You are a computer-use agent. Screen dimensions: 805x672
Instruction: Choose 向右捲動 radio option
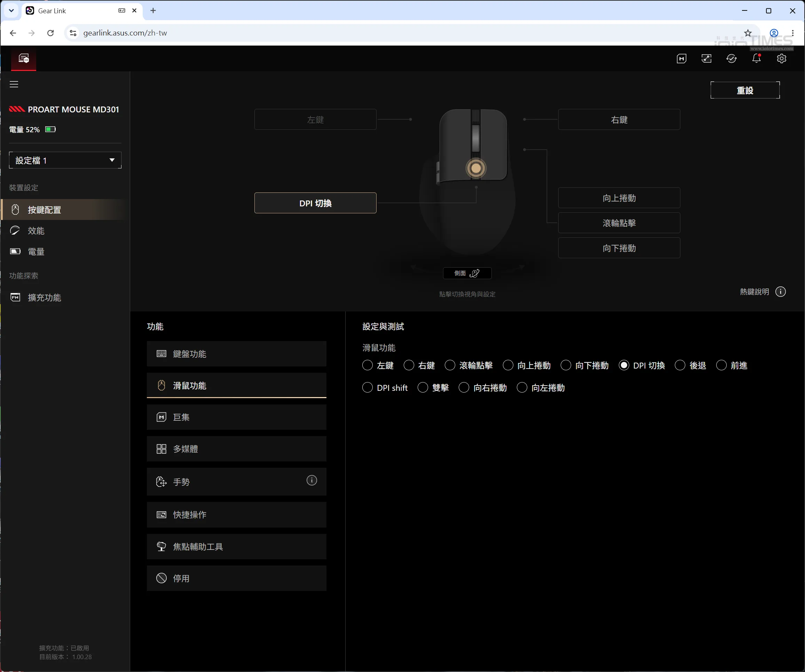(x=464, y=388)
